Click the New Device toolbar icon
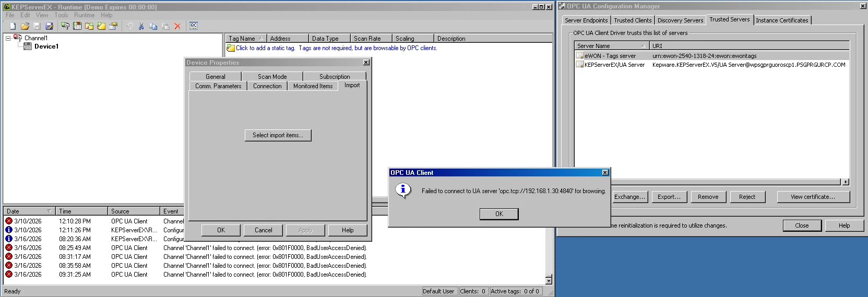The image size is (868, 297). point(77,26)
